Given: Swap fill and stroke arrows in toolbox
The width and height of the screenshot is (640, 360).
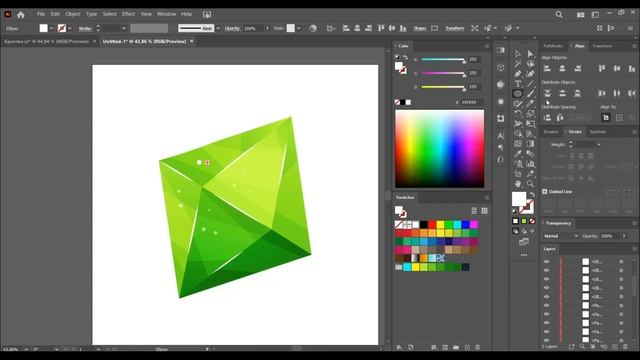Looking at the screenshot, I should click(532, 194).
